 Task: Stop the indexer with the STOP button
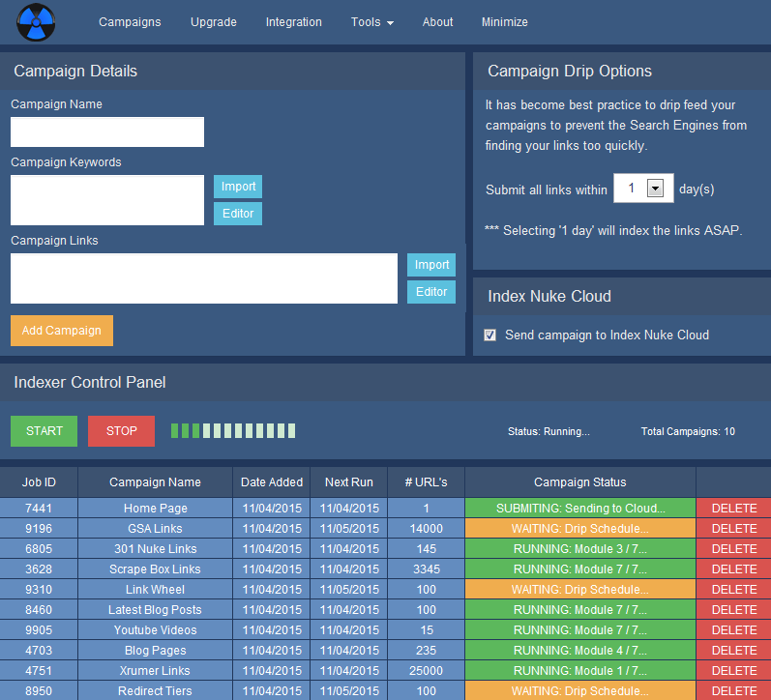point(122,431)
